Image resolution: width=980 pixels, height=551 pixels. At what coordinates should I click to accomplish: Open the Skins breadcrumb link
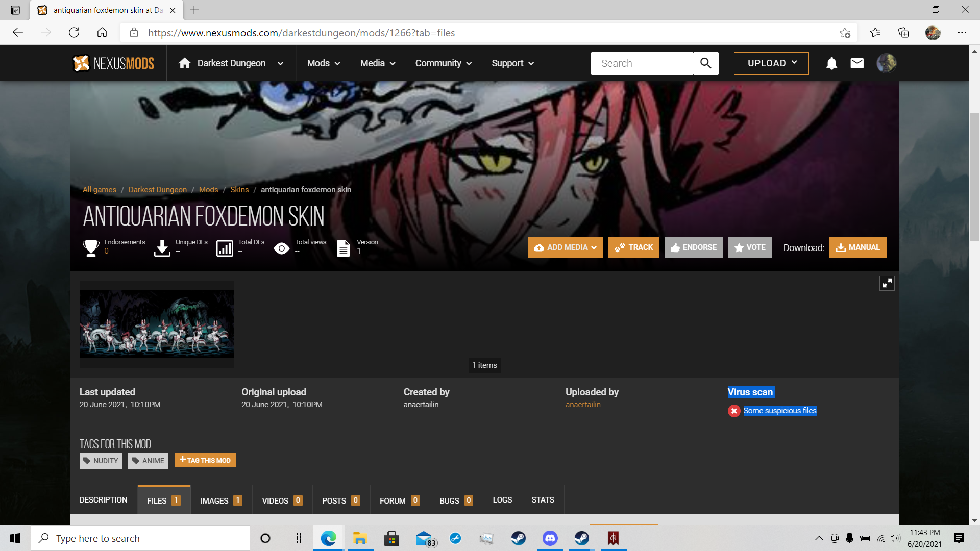tap(239, 190)
